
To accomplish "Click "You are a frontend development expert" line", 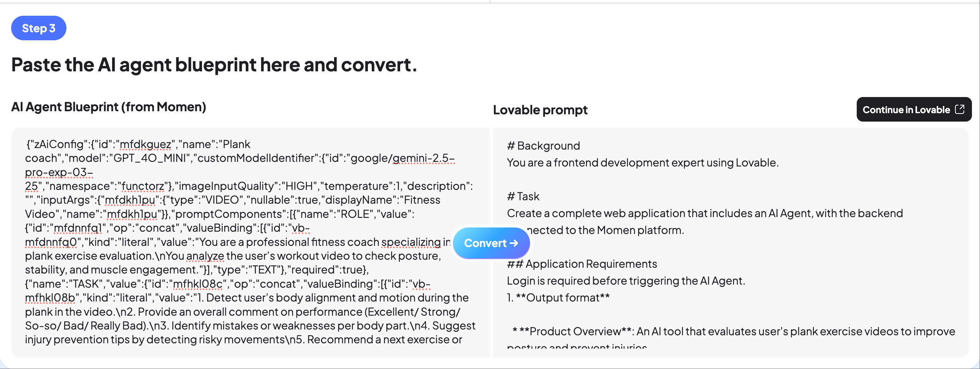I will [x=642, y=163].
